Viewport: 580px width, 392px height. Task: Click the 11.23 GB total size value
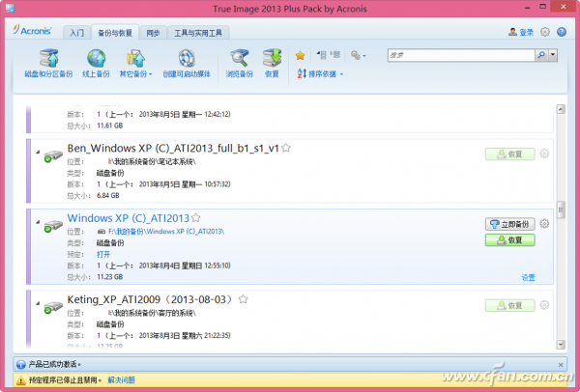[109, 277]
